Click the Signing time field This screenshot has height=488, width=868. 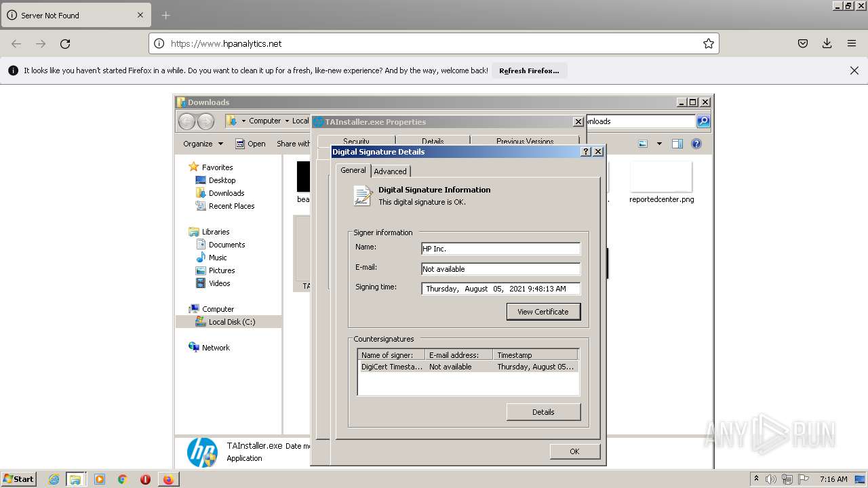[500, 289]
